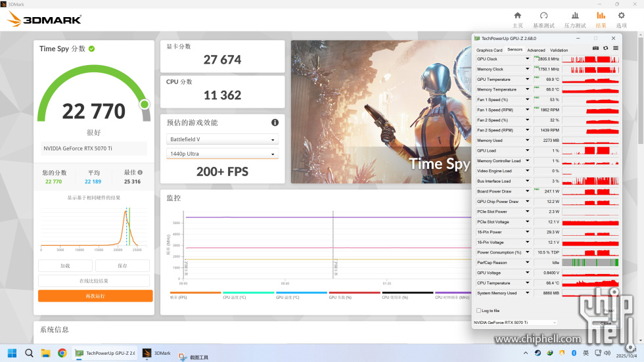Image resolution: width=644 pixels, height=362 pixels.
Task: Open the 1440p Ultra resolution dropdown
Action: tap(222, 154)
